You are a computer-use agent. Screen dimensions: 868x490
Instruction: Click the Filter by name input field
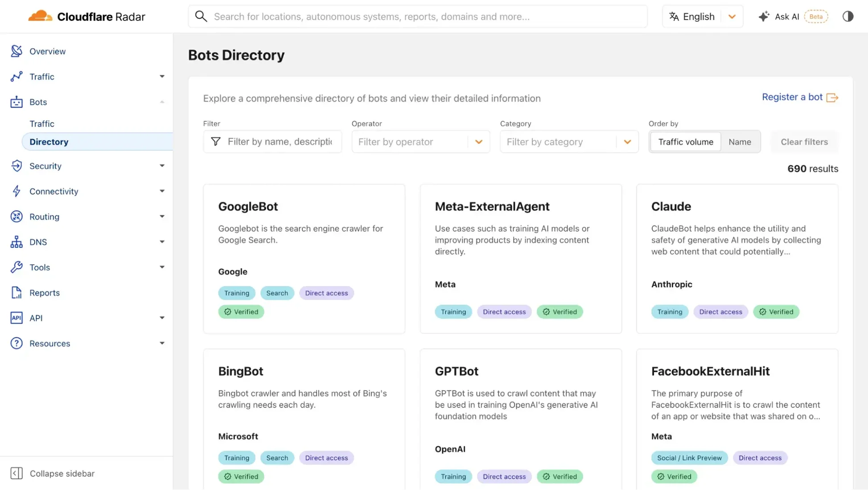point(272,142)
